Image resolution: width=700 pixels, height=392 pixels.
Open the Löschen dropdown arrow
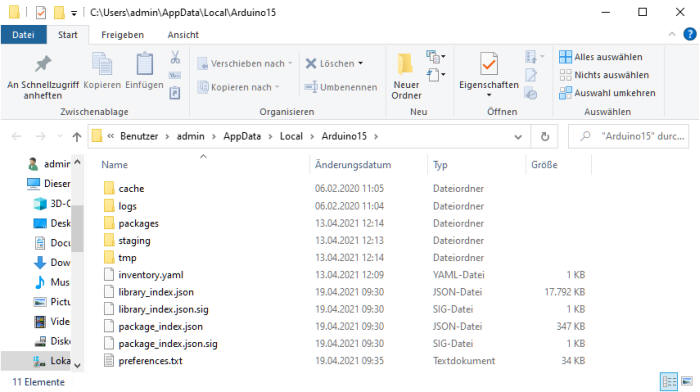[x=361, y=63]
